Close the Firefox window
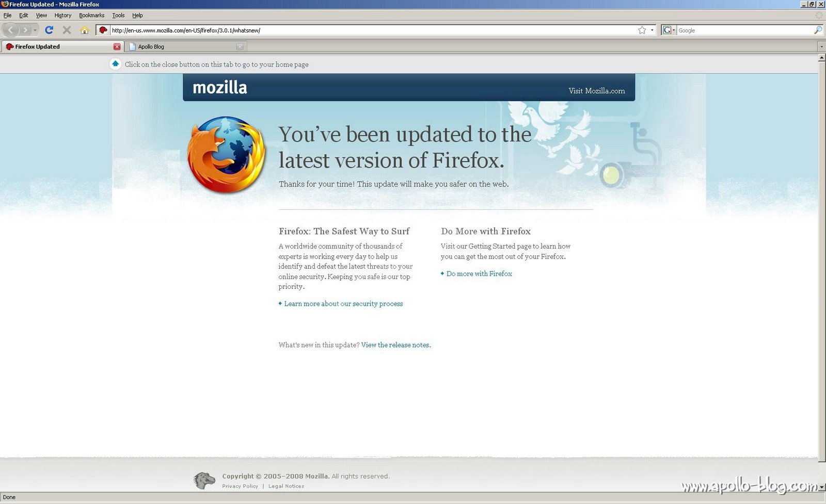The width and height of the screenshot is (826, 504). click(x=820, y=4)
